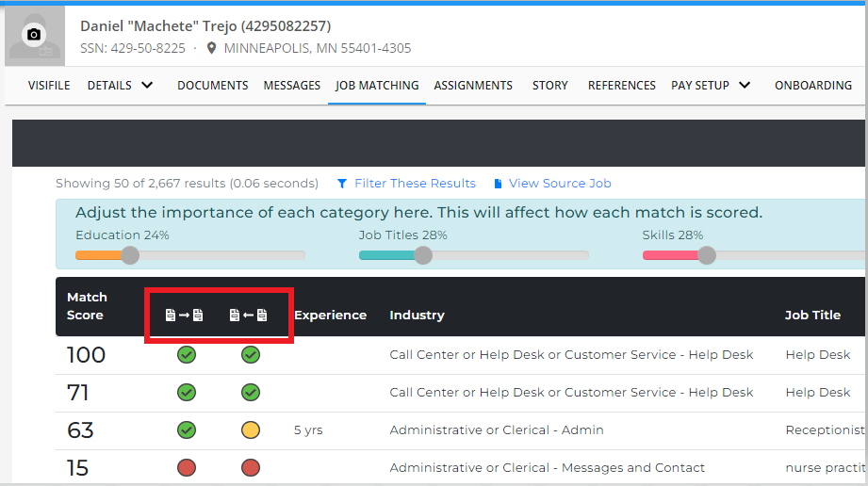The width and height of the screenshot is (868, 486).
Task: Switch to the Messages tab
Action: tap(292, 86)
